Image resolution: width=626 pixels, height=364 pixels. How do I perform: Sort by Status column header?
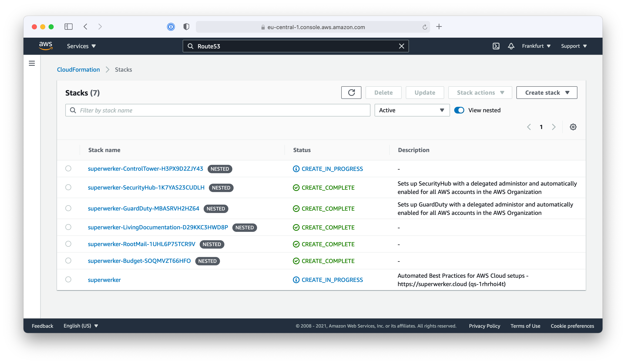click(302, 150)
